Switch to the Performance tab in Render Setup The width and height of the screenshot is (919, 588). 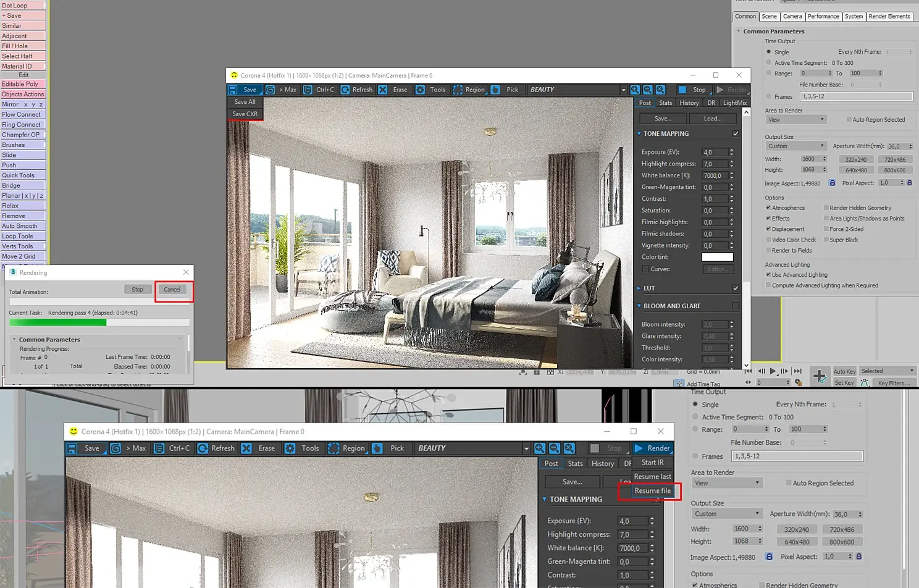click(823, 17)
